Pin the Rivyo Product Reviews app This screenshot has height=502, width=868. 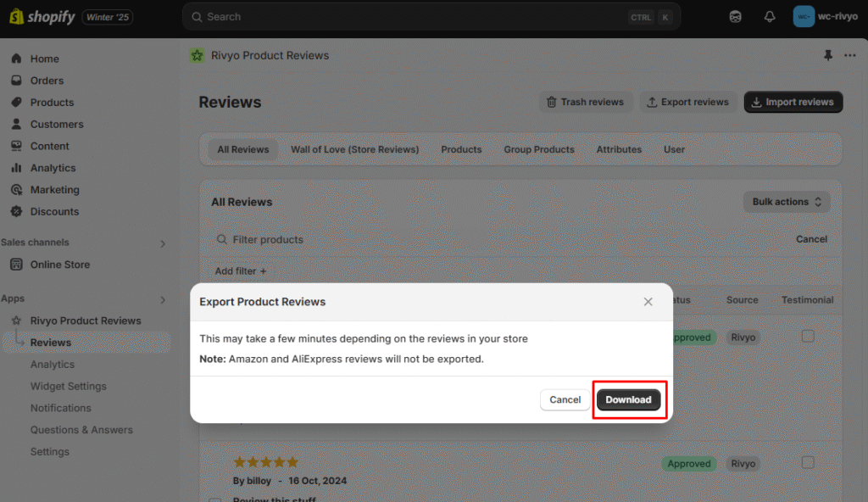828,56
